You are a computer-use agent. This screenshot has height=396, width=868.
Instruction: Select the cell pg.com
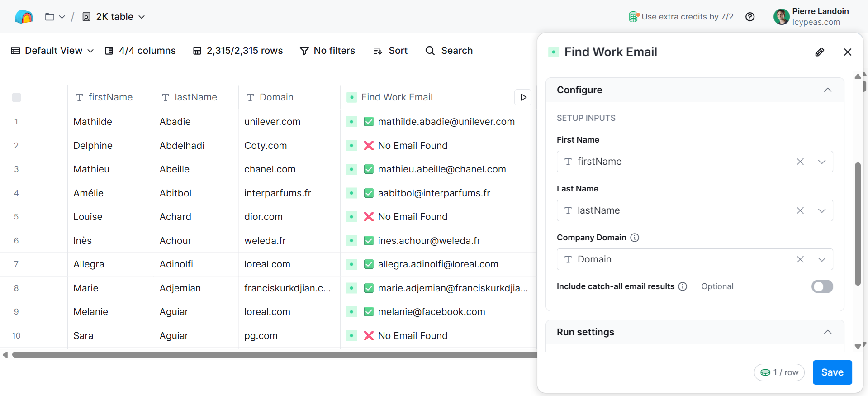[x=289, y=336]
